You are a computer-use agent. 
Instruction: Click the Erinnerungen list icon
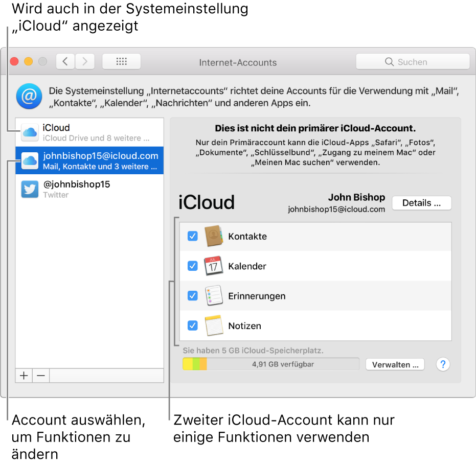tap(214, 295)
